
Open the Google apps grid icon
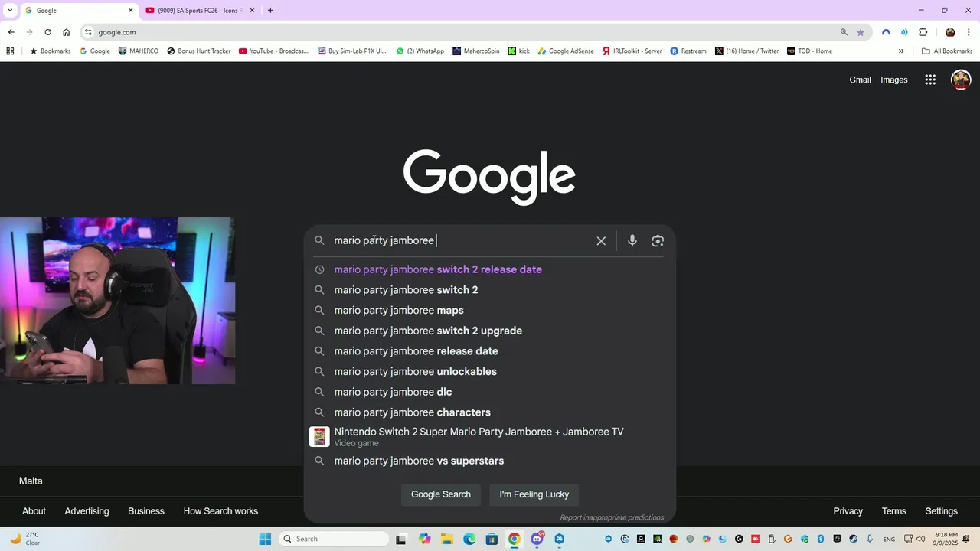930,80
